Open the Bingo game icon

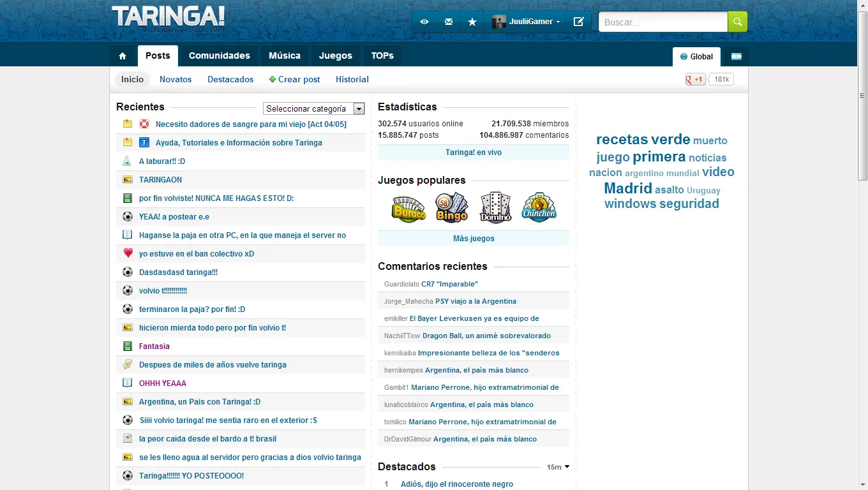[x=452, y=207]
